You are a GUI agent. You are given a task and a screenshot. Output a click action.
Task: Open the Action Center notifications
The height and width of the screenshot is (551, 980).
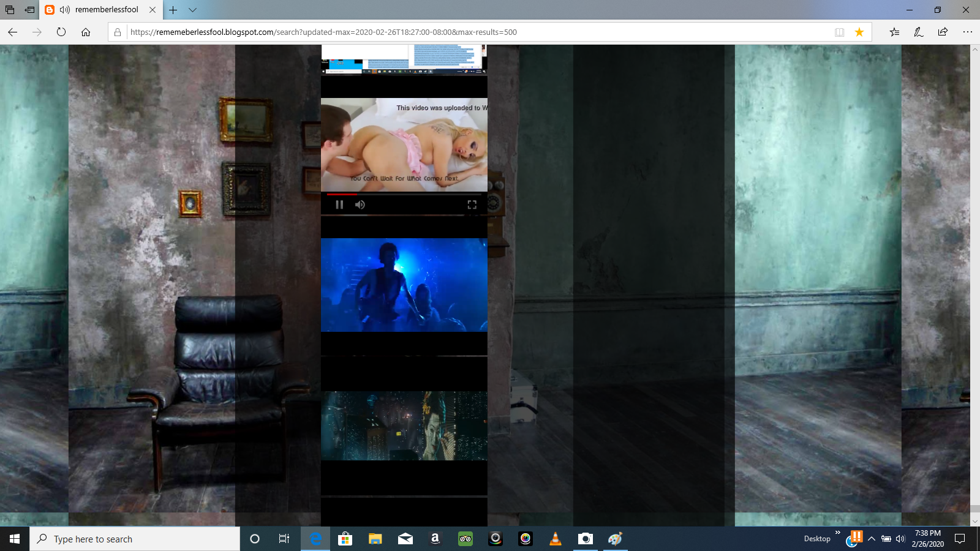click(x=960, y=539)
